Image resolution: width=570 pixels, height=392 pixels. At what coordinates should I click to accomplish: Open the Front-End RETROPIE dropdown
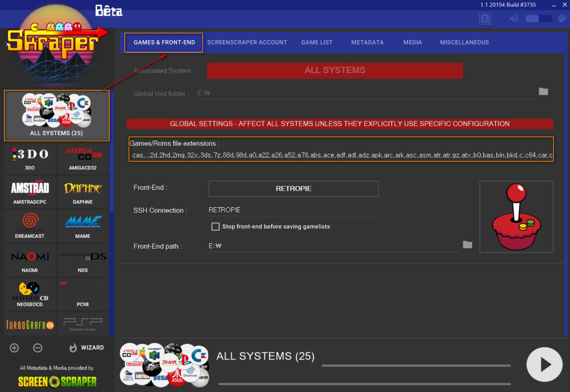point(294,189)
